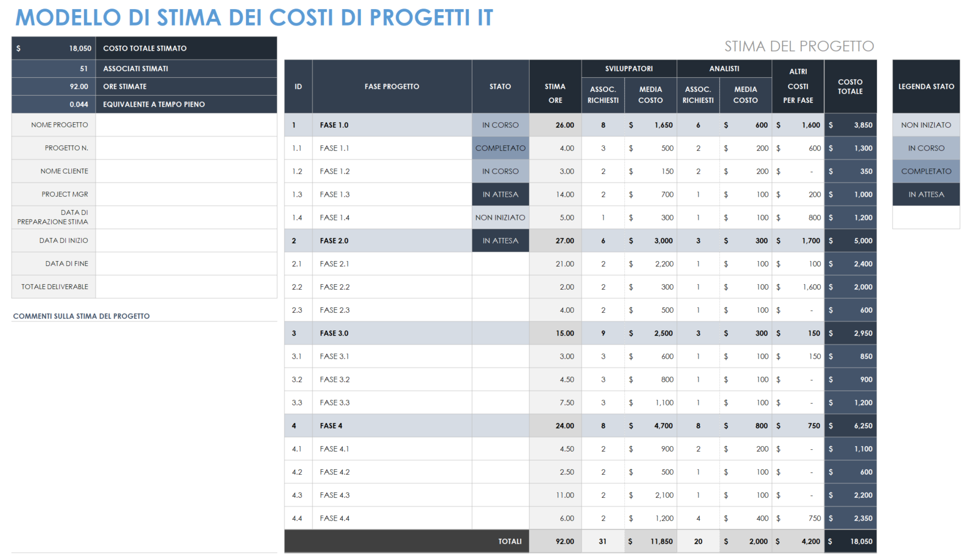Select the empty status cell of FASE 2.1
970x560 pixels.
(501, 264)
